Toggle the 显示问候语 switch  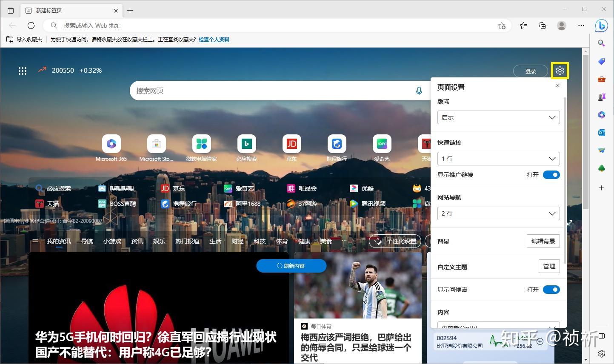tap(551, 290)
